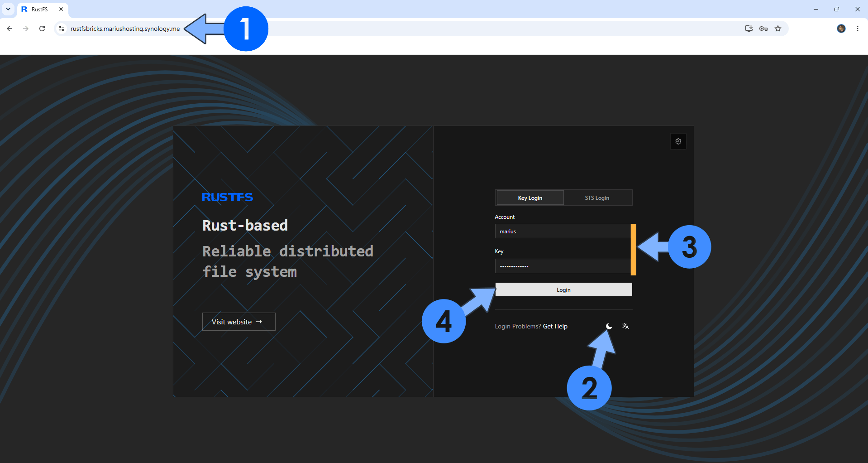This screenshot has width=868, height=463.
Task: Reload the current page
Action: [x=42, y=29]
